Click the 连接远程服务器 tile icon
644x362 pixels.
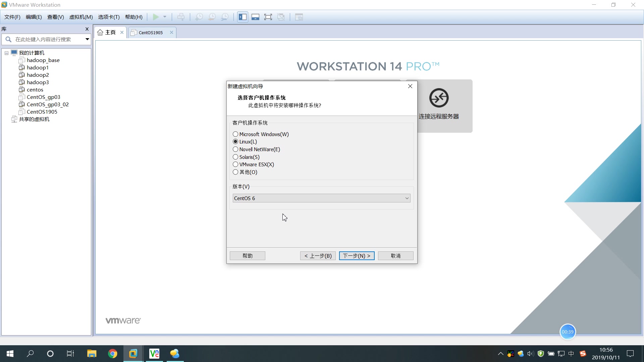point(439,98)
